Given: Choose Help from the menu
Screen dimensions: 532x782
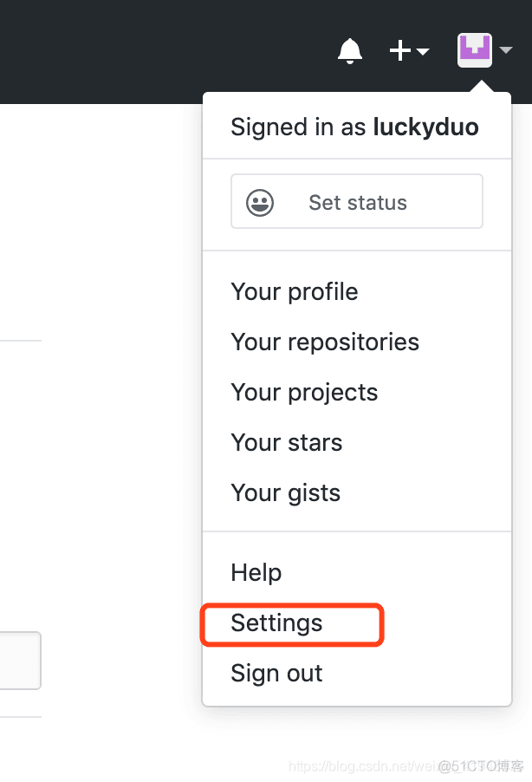Looking at the screenshot, I should (256, 572).
